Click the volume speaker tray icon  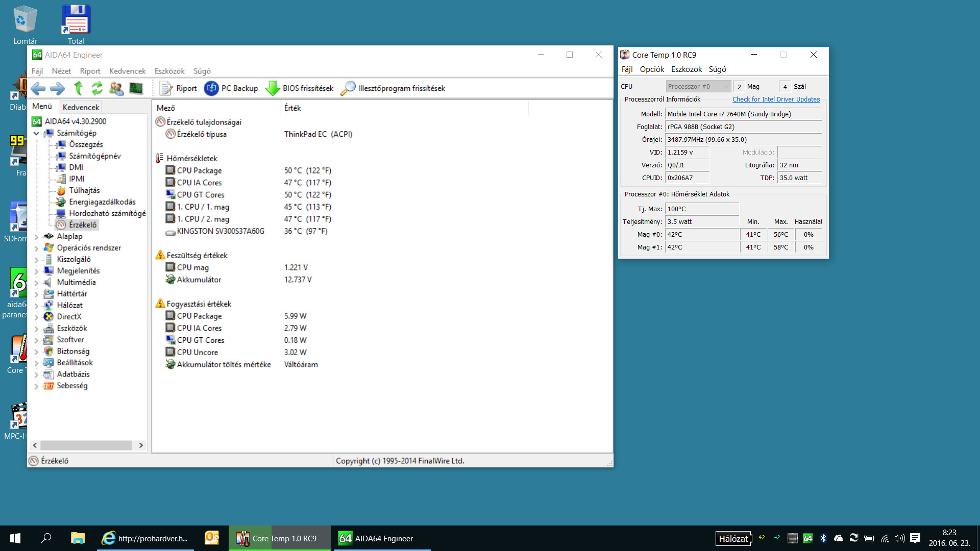coord(899,538)
